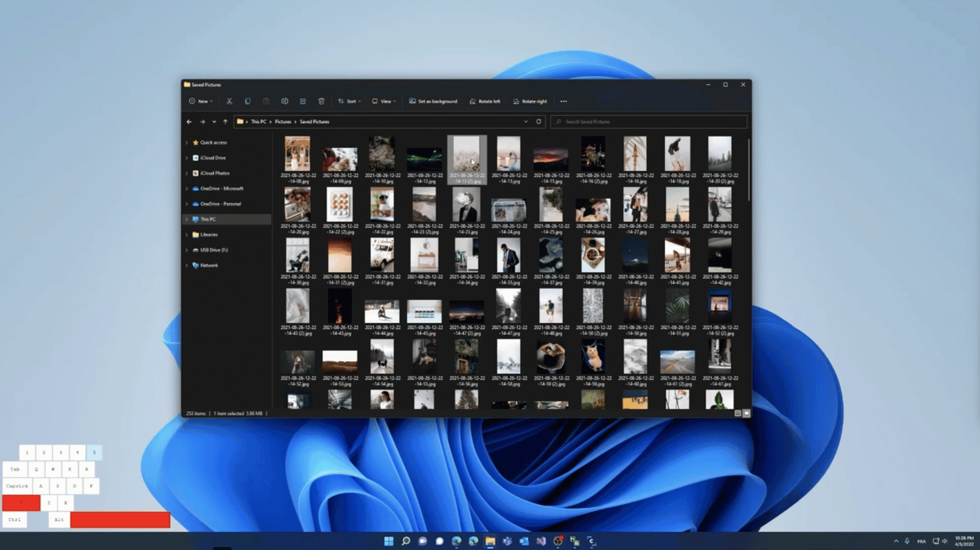Click the Rename icon in Explorer toolbar
Image resolution: width=980 pixels, height=550 pixels.
pyautogui.click(x=284, y=101)
